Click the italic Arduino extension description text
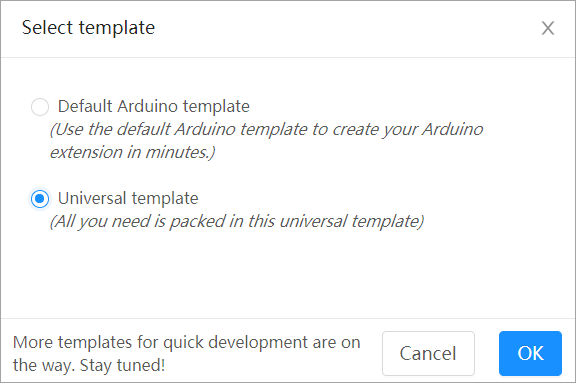This screenshot has width=576, height=383. (x=266, y=141)
